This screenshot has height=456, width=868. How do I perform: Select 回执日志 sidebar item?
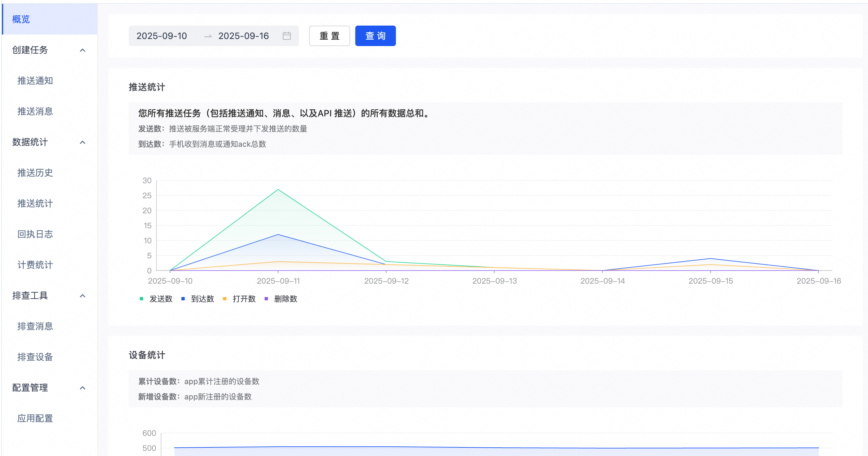coord(35,234)
